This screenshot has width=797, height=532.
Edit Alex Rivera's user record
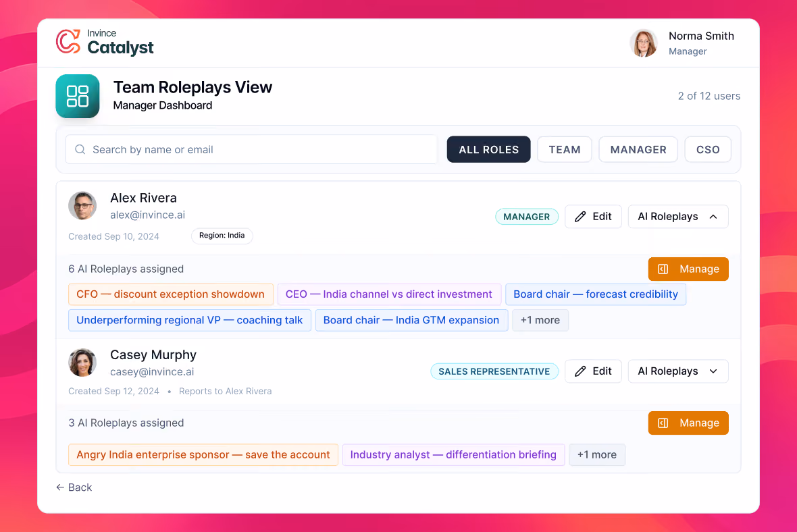click(x=593, y=217)
